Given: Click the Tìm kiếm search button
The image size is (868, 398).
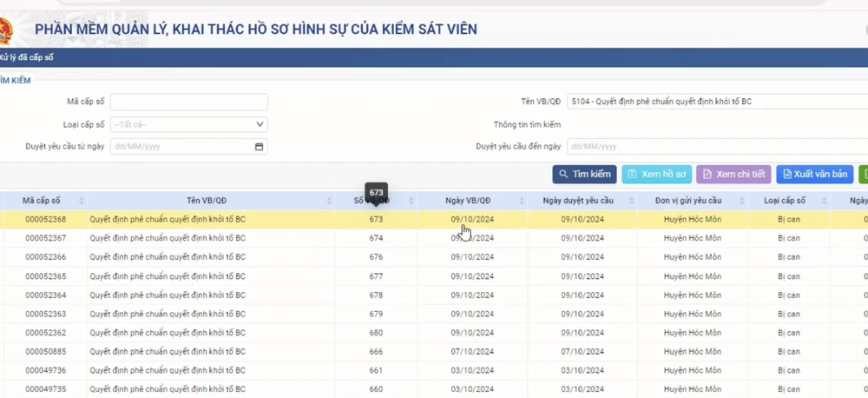Looking at the screenshot, I should click(584, 174).
